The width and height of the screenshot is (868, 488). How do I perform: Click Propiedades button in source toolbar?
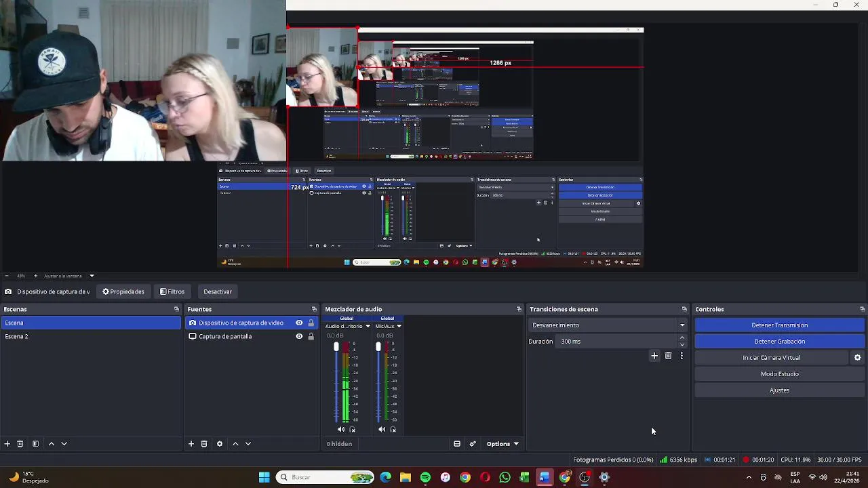tap(123, 291)
